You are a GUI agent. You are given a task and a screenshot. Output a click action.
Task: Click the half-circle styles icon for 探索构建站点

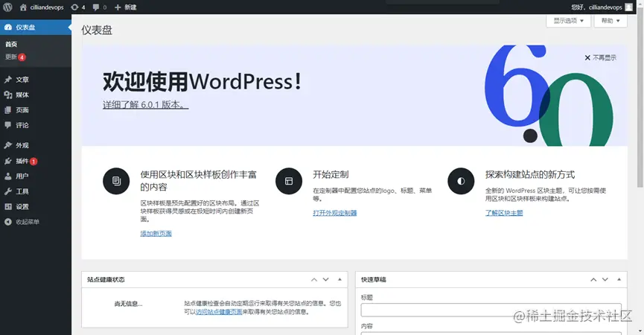click(x=461, y=181)
